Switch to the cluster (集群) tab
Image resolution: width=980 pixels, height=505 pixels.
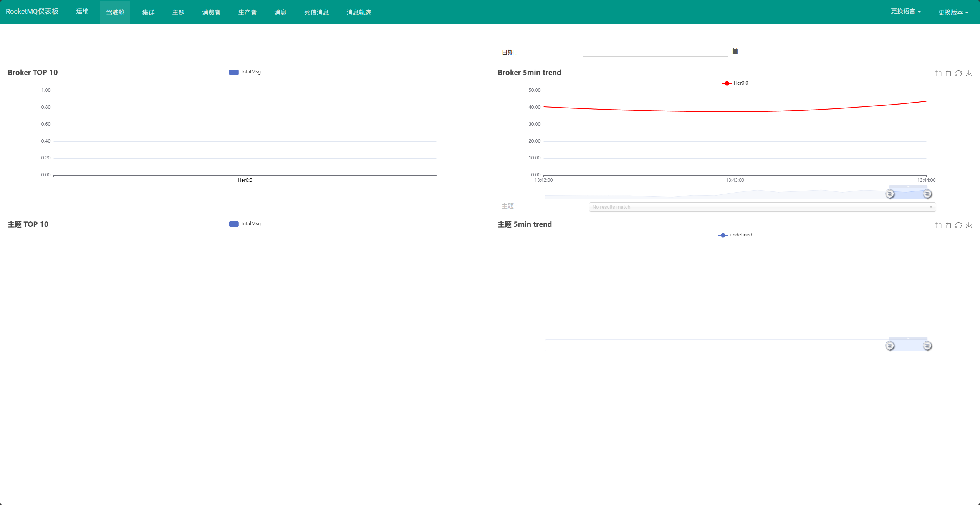(x=148, y=12)
